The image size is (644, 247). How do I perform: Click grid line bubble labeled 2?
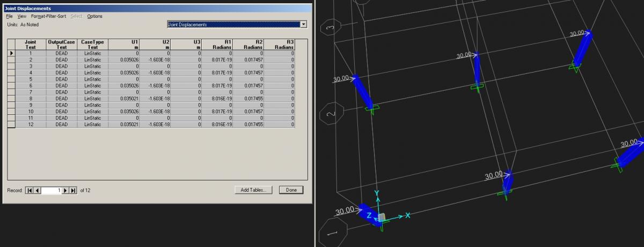click(x=331, y=114)
